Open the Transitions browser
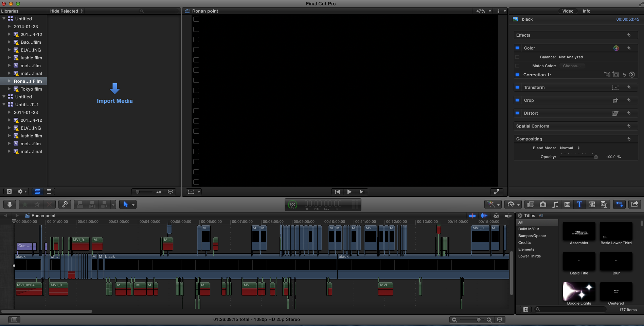The width and height of the screenshot is (644, 326). point(568,204)
